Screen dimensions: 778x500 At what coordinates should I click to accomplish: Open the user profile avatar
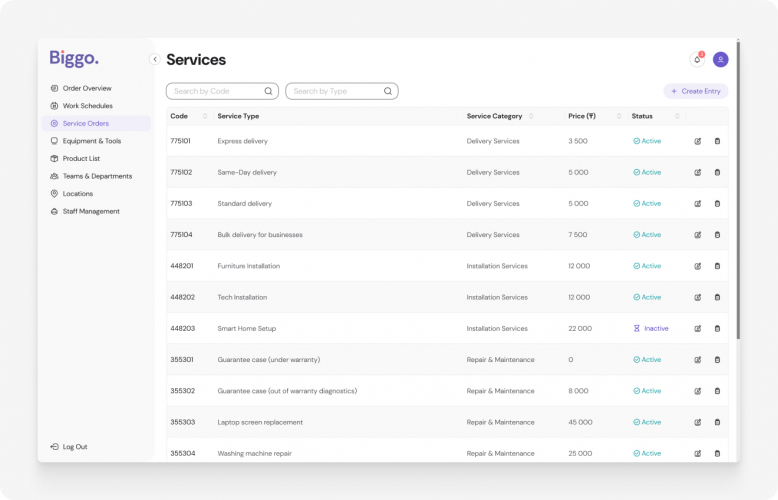tap(720, 60)
